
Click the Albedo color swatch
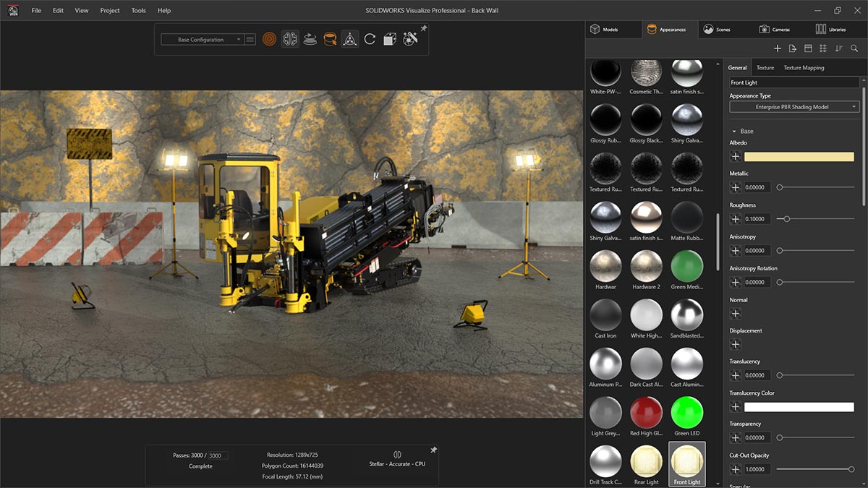click(x=799, y=157)
